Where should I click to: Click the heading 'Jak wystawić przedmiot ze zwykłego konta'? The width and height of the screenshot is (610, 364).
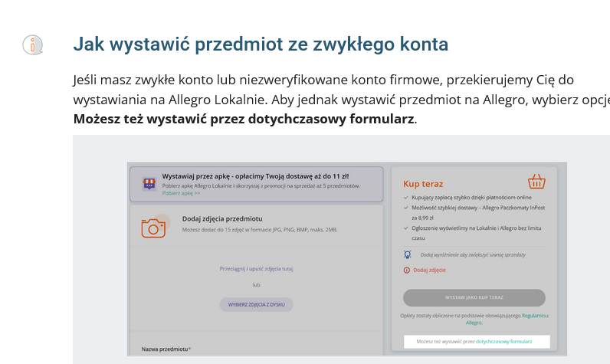(x=261, y=44)
